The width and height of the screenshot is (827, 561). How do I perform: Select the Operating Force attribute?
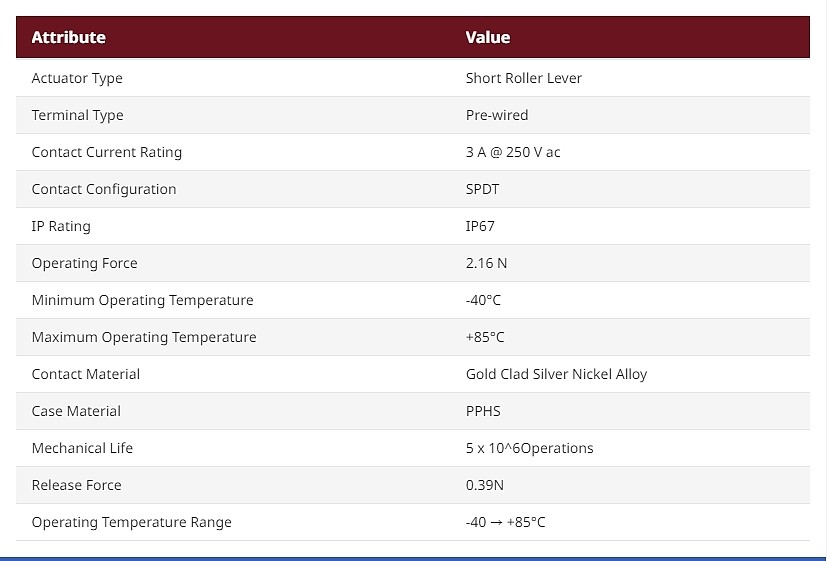[x=84, y=263]
